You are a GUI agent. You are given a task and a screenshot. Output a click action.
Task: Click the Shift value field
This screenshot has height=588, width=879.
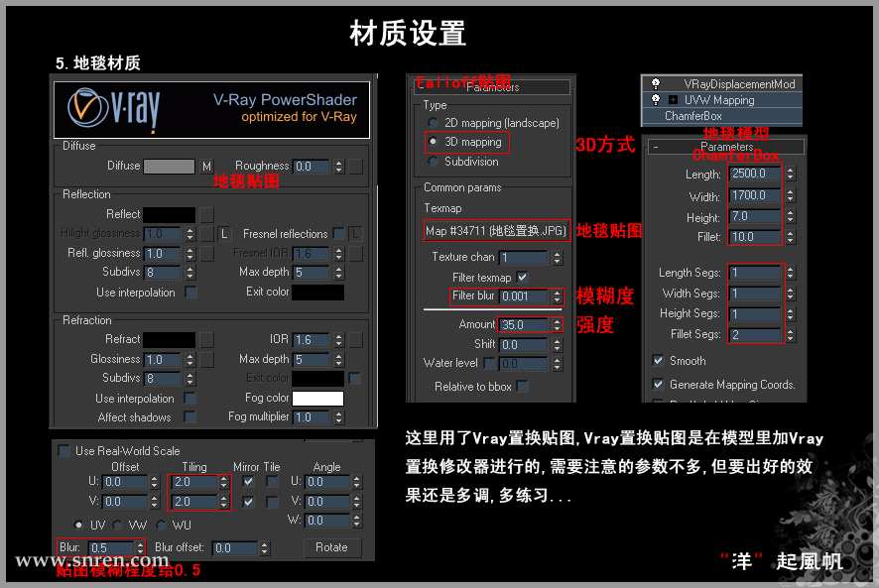click(x=524, y=345)
